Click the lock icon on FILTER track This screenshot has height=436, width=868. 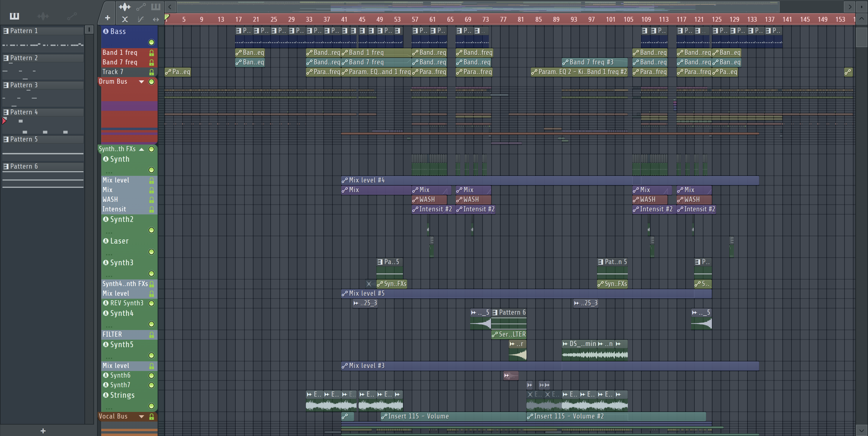(x=152, y=335)
